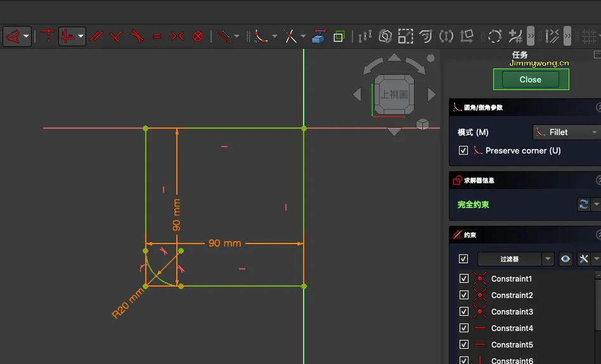The height and width of the screenshot is (364, 601).
Task: Click the external geometry projection icon
Action: (x=318, y=36)
